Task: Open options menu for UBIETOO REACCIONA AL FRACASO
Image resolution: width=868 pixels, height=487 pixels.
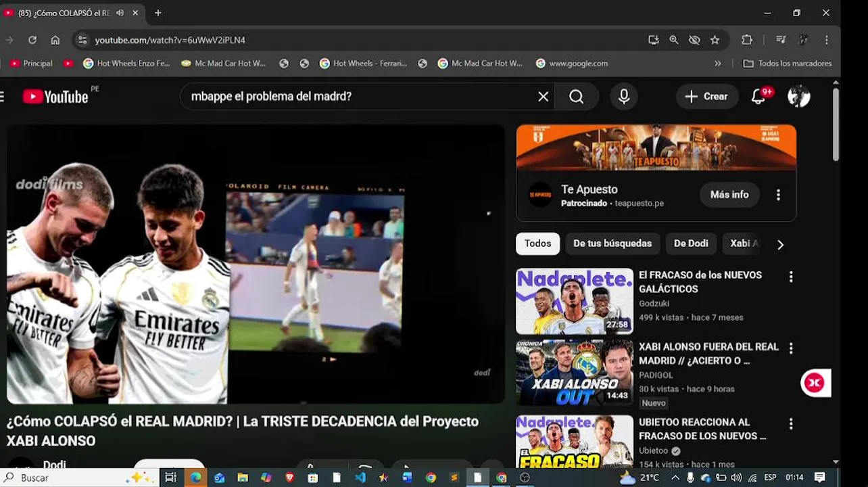Action: pos(791,424)
